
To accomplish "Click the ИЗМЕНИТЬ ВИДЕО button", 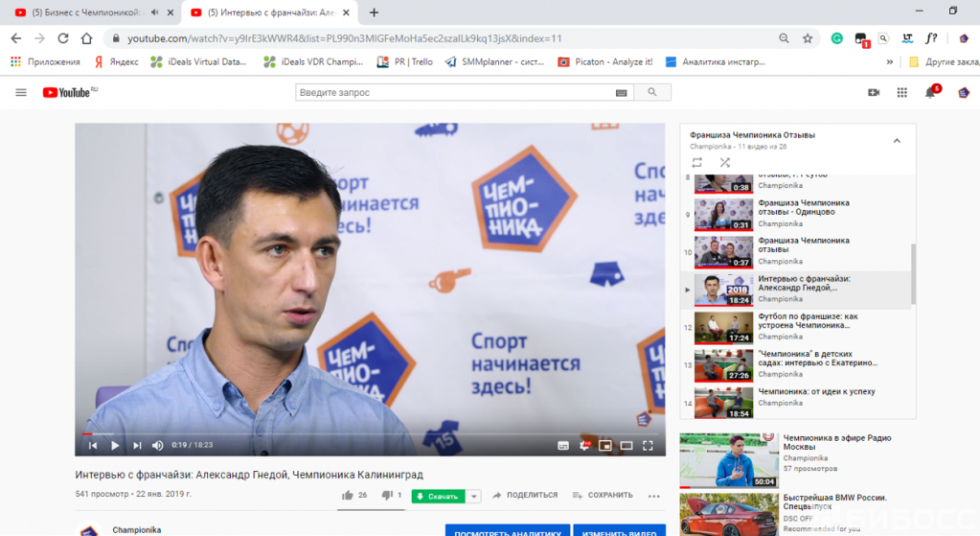I will 620,531.
